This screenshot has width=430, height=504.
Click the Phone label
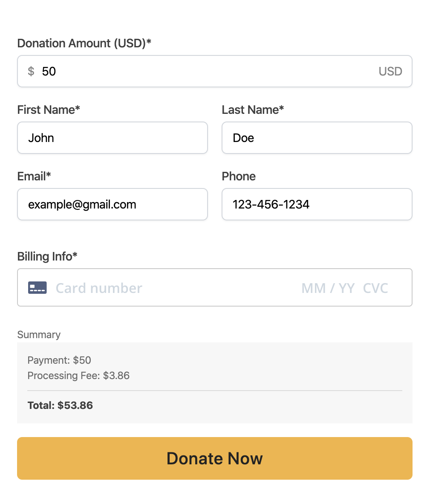pos(239,176)
